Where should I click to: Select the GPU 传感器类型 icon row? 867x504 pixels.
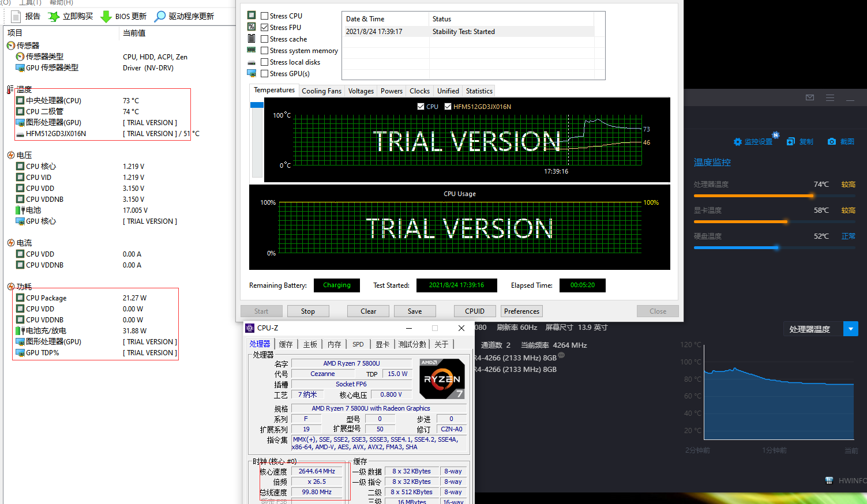48,67
